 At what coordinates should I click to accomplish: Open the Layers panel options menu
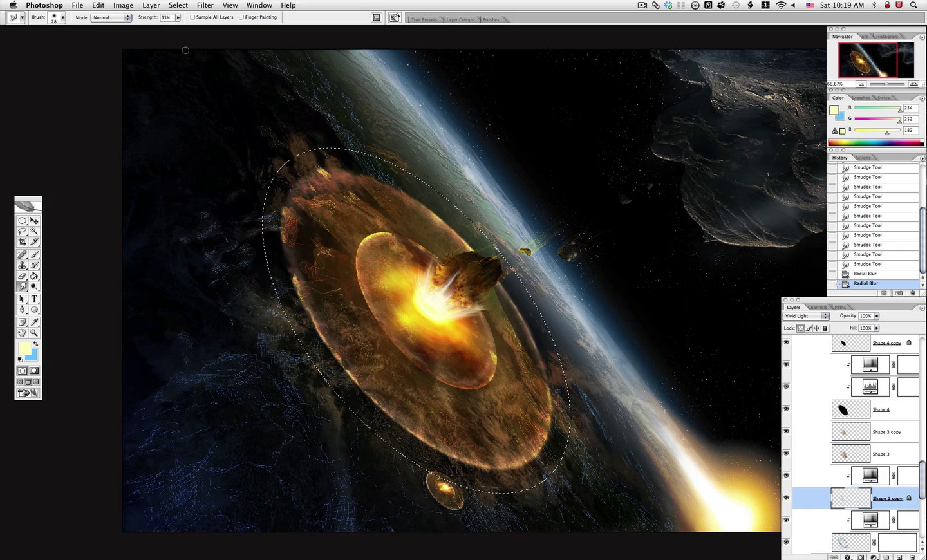pyautogui.click(x=922, y=307)
